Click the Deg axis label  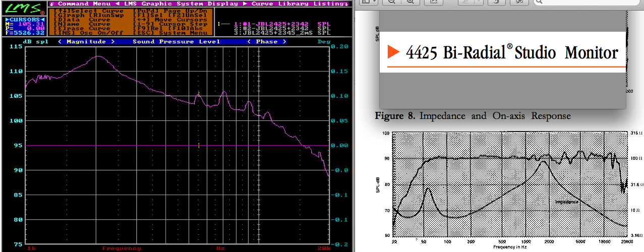(x=323, y=41)
